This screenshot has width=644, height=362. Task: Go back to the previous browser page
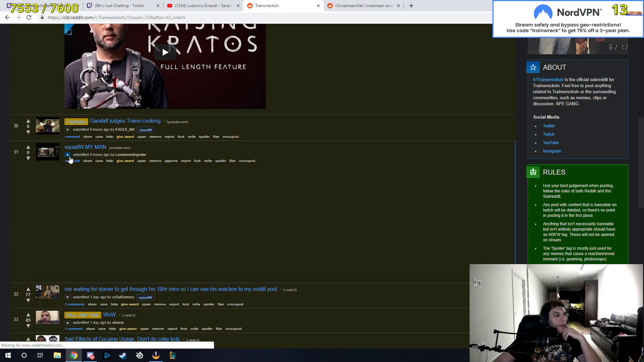pos(7,17)
